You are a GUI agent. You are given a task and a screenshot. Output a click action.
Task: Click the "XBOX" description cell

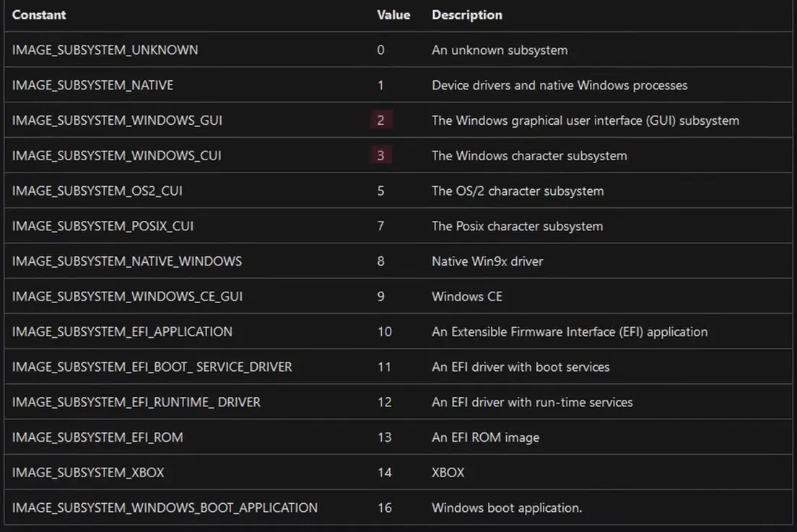(448, 473)
